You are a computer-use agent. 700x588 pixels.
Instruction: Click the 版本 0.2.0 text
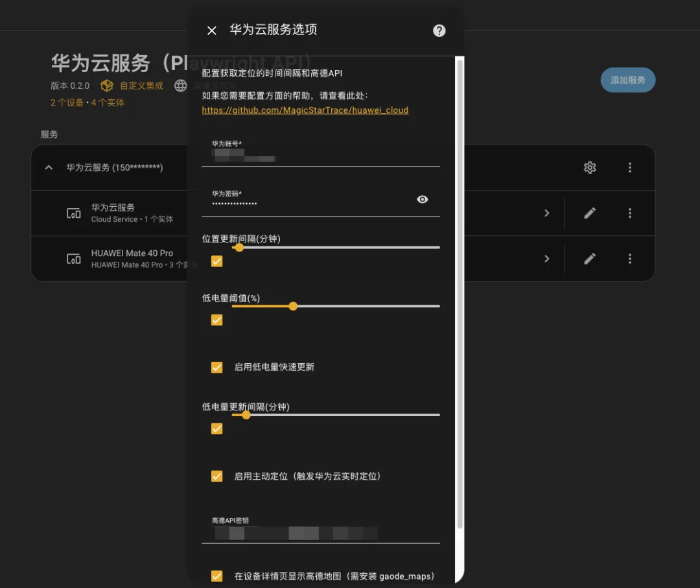(70, 86)
